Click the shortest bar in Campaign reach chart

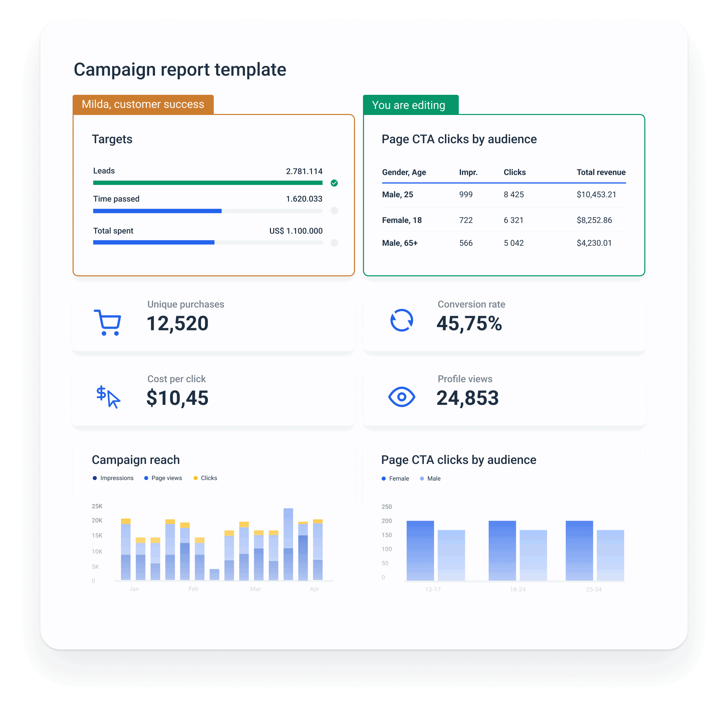pyautogui.click(x=214, y=574)
